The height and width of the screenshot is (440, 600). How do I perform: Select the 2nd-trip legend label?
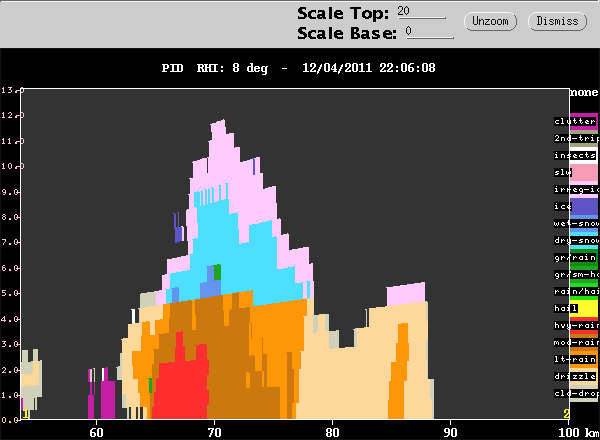point(576,139)
